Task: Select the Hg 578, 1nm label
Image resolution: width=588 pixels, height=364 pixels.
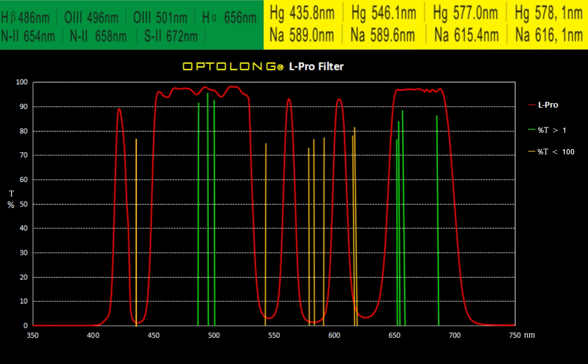Action: [x=549, y=13]
